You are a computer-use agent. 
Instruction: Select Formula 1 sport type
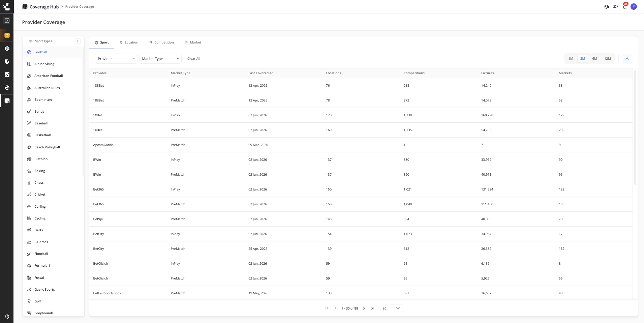(x=52, y=266)
